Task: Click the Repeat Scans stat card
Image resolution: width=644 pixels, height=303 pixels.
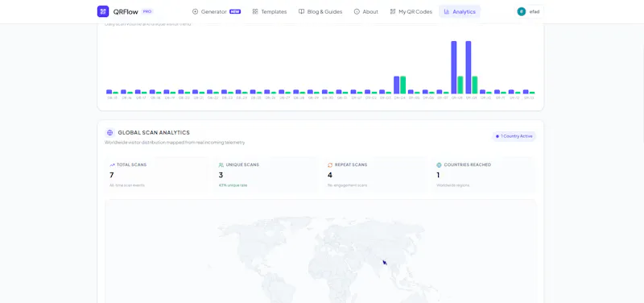Action: click(x=374, y=174)
